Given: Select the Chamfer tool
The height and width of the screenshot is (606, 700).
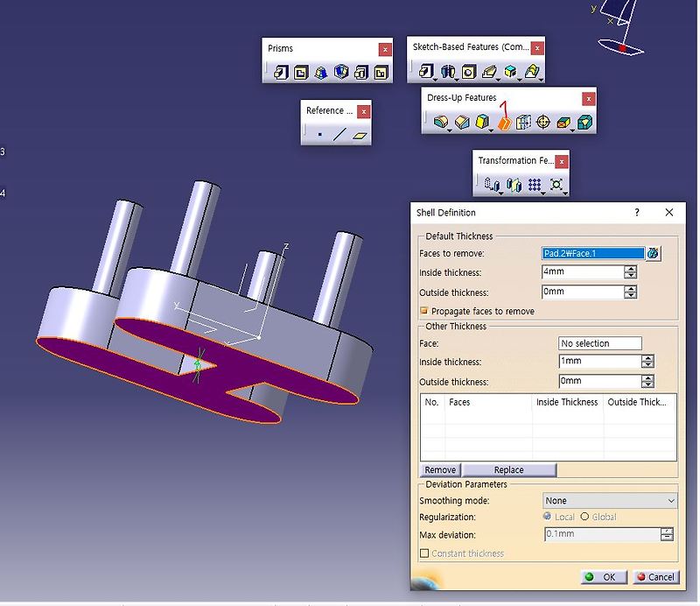Looking at the screenshot, I should pos(461,123).
